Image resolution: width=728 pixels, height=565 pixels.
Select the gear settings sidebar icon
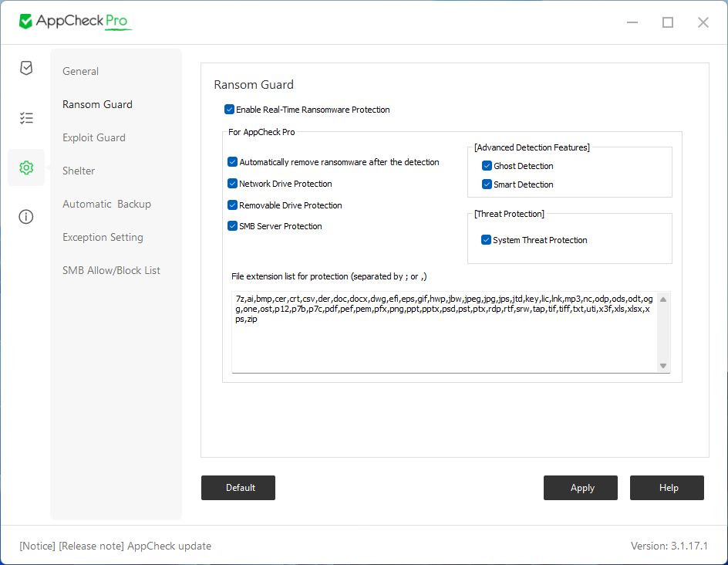pos(26,167)
